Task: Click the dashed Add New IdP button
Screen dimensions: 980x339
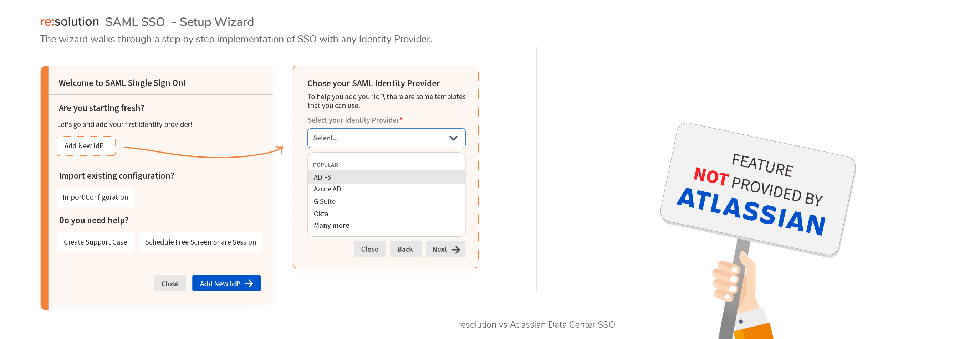Action: click(86, 146)
